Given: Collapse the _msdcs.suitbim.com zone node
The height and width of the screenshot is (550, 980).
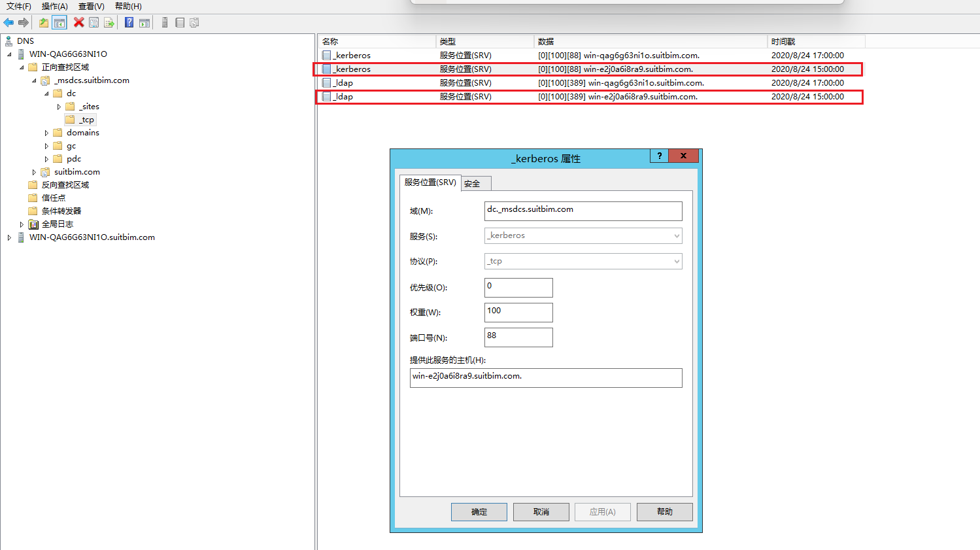Looking at the screenshot, I should (34, 80).
